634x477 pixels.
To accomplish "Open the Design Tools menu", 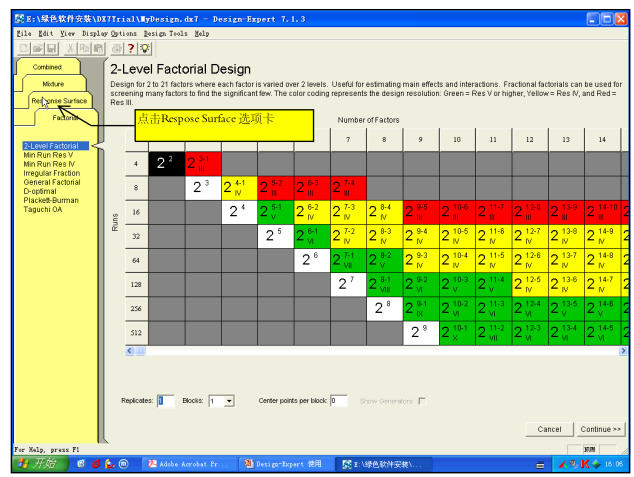I will [x=166, y=33].
